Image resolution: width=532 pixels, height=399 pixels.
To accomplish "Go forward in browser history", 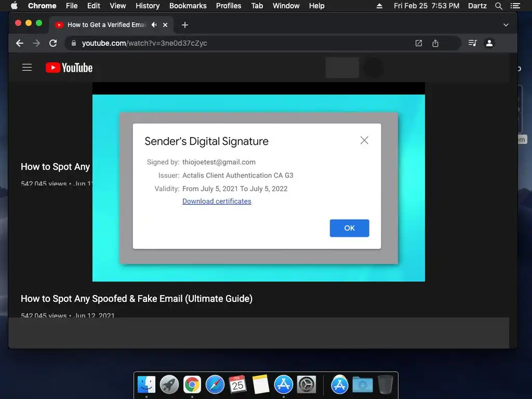I will 36,43.
